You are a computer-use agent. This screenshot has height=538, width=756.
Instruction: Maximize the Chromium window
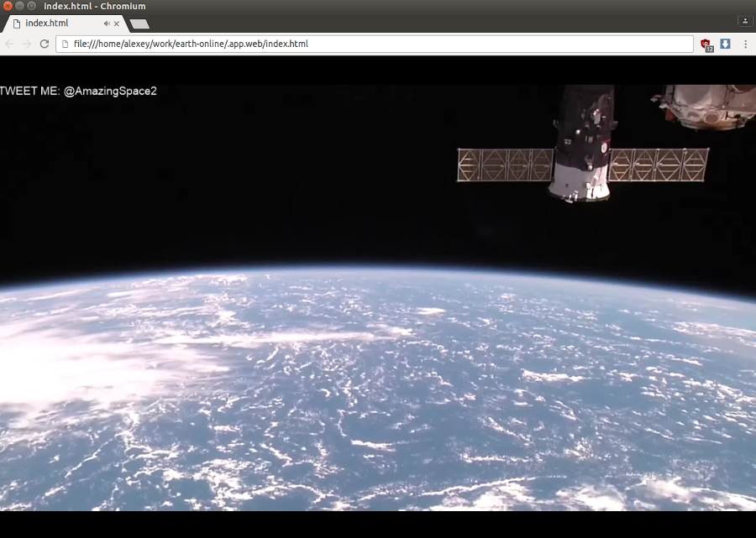[x=31, y=6]
